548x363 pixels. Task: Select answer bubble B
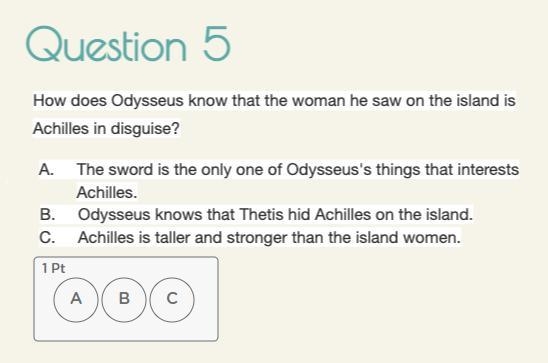[x=124, y=299]
